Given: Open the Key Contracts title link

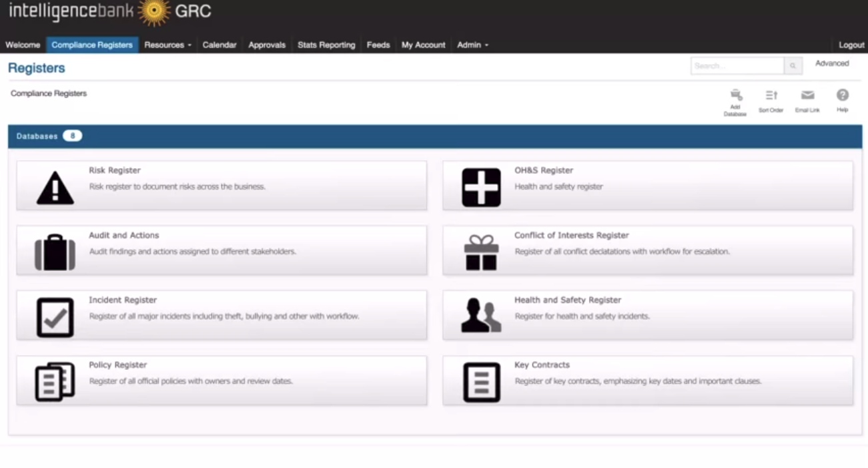Looking at the screenshot, I should click(x=542, y=365).
